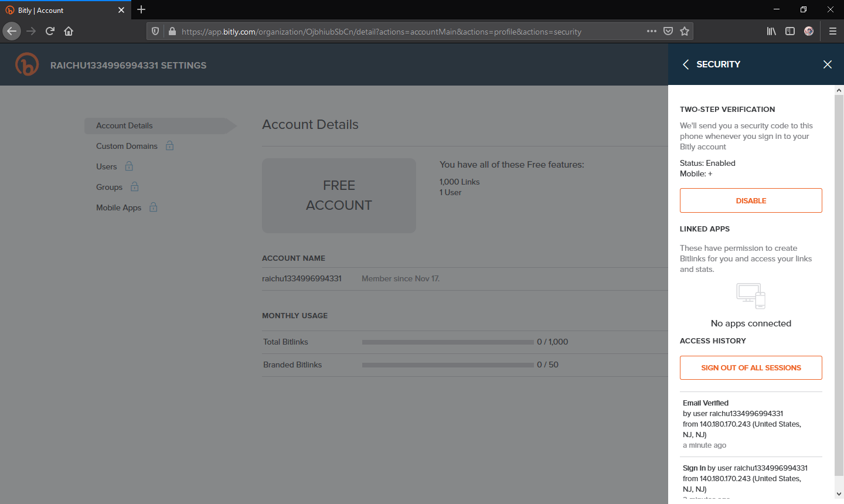Click the 'Member since Nov 17.' text
Image resolution: width=844 pixels, height=504 pixels.
click(x=400, y=278)
